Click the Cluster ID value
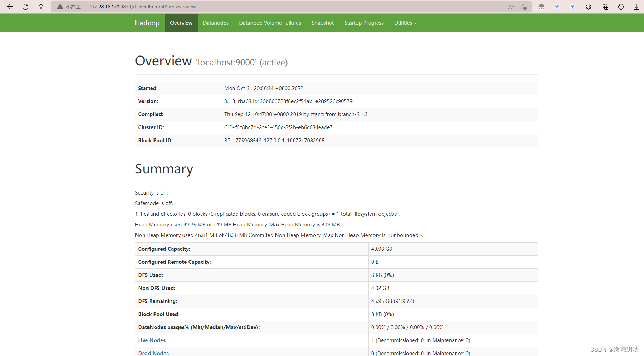 pyautogui.click(x=278, y=127)
